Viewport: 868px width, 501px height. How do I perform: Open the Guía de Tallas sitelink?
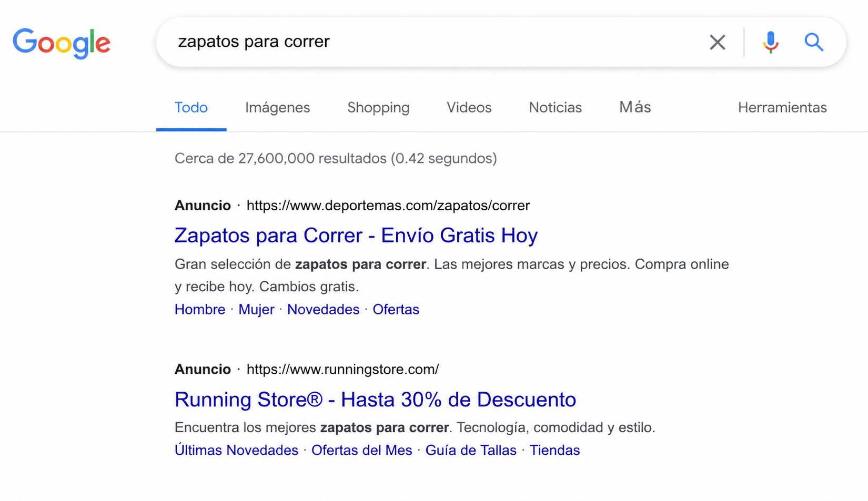pos(471,450)
